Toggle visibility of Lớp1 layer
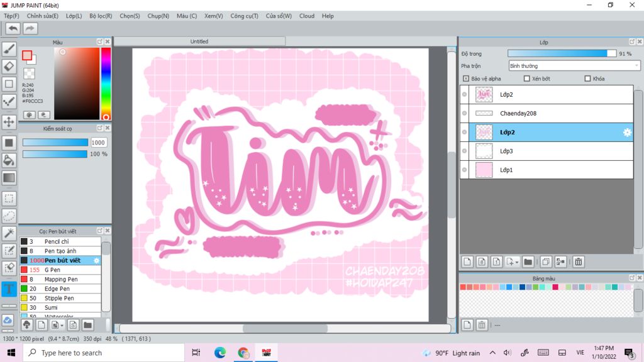 tap(465, 170)
